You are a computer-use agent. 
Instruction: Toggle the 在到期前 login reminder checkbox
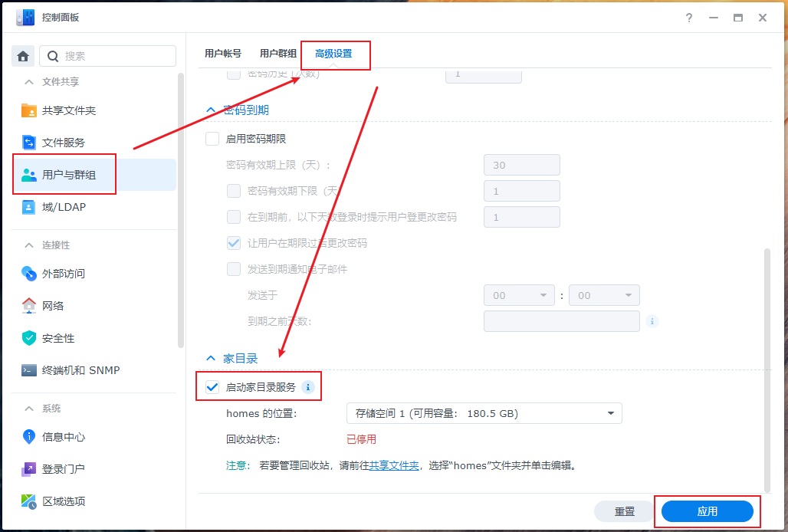(x=234, y=217)
